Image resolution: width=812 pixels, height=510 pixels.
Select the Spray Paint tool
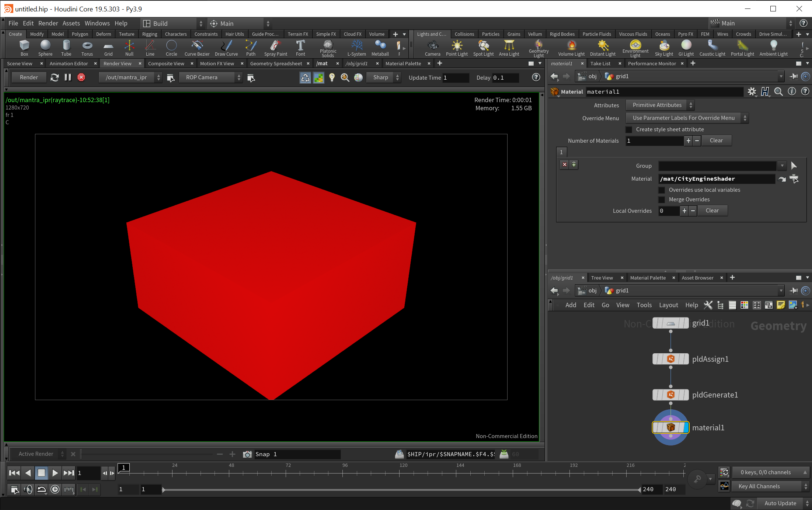pos(275,48)
